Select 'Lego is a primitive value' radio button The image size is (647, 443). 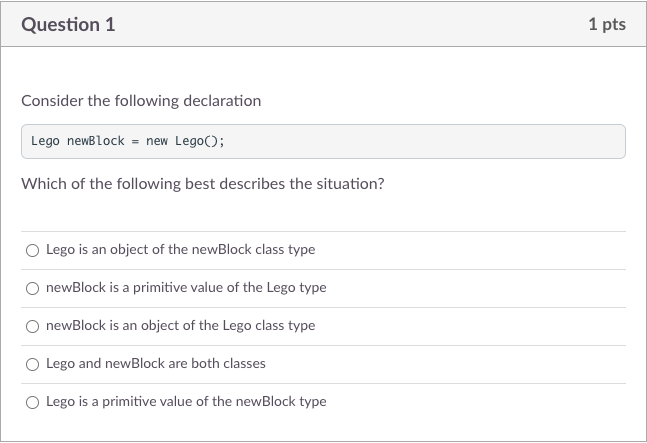33,402
